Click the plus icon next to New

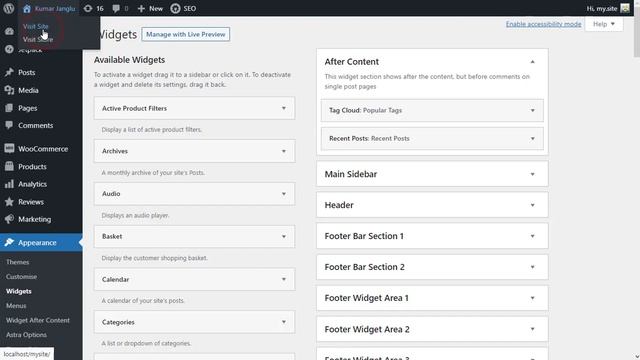[141, 8]
